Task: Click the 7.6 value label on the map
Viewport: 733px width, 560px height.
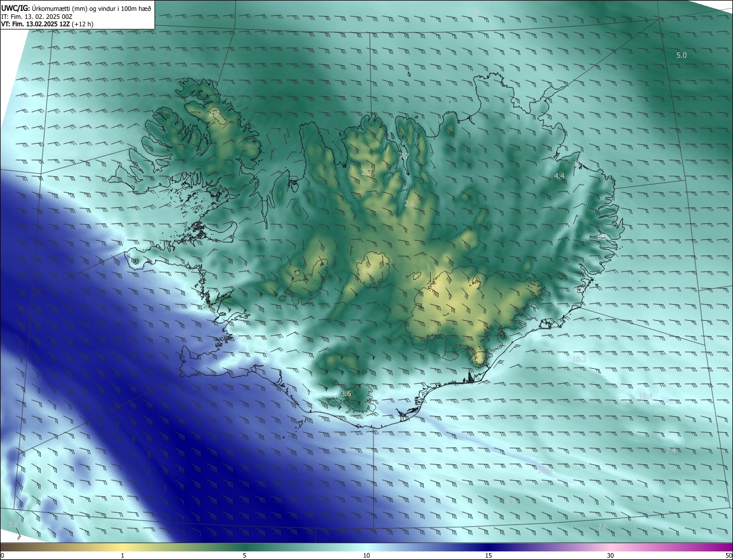Action: (602, 527)
